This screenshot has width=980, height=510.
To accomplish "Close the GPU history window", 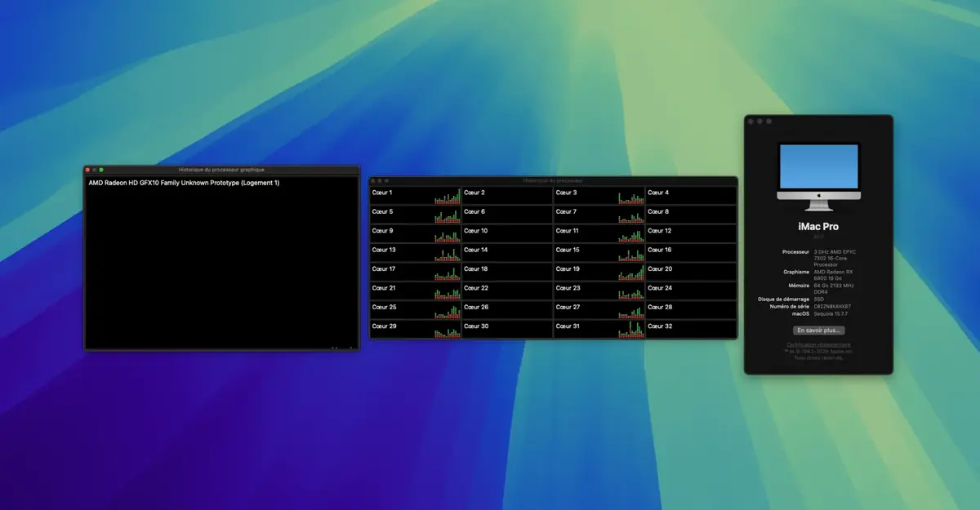I will (x=88, y=170).
